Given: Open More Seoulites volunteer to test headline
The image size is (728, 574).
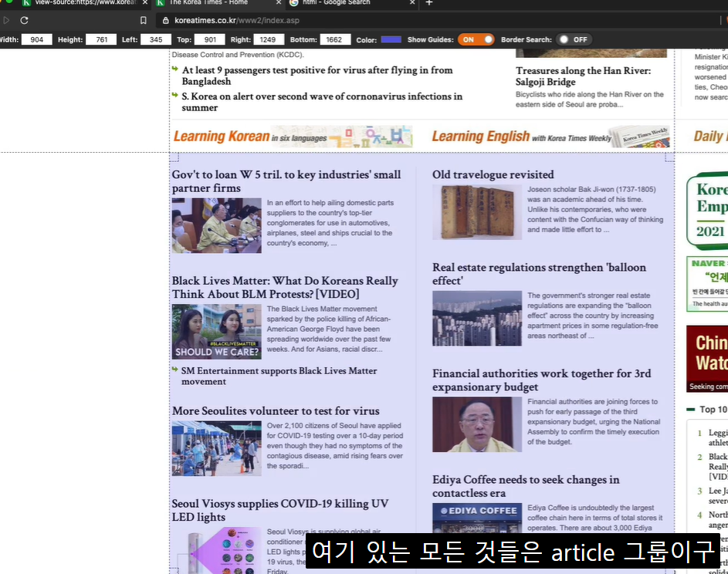Looking at the screenshot, I should [x=276, y=410].
